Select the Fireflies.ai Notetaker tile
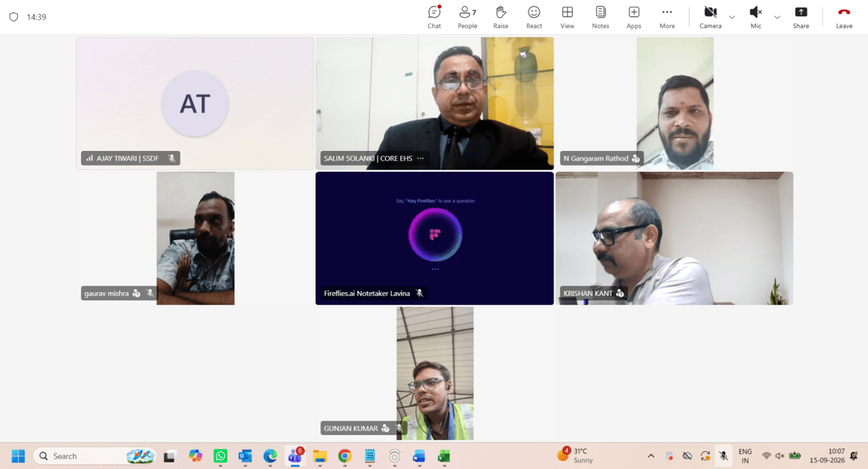 [x=435, y=238]
